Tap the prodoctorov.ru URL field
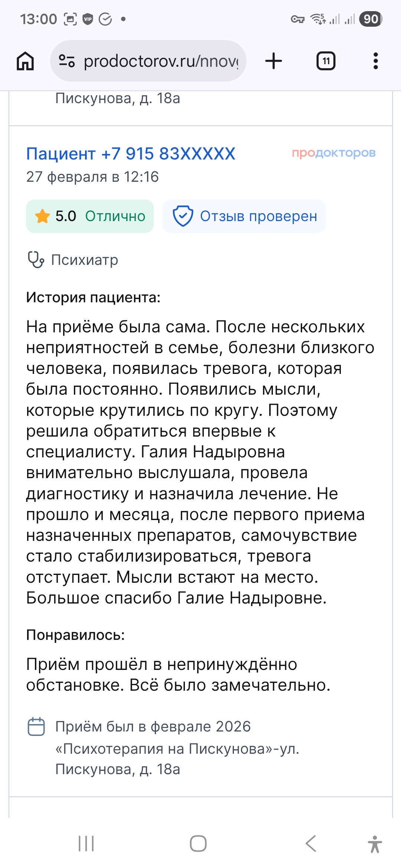 pyautogui.click(x=160, y=61)
